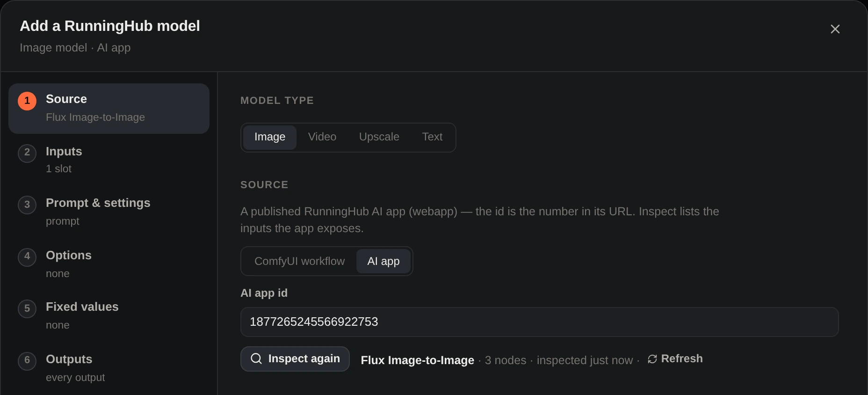Go to the Options step

pyautogui.click(x=109, y=264)
